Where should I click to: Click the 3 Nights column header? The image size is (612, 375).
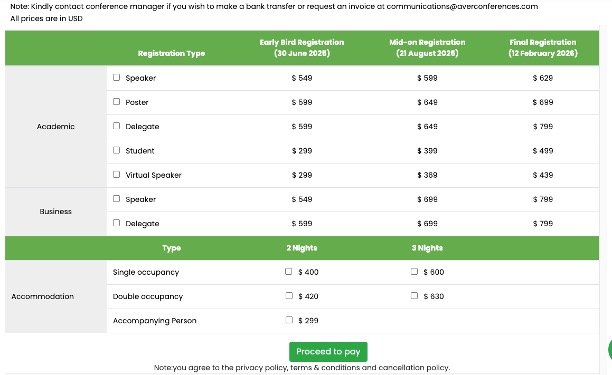pyautogui.click(x=427, y=248)
